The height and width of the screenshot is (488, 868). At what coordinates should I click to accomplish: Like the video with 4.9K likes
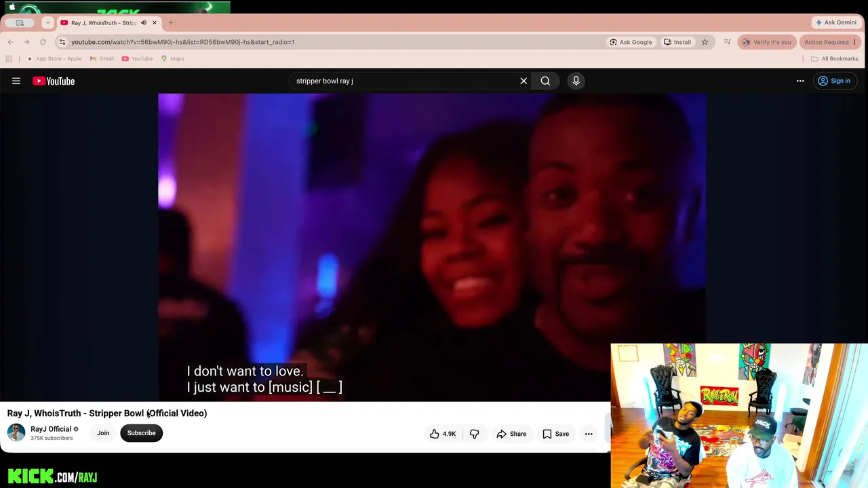tap(443, 434)
